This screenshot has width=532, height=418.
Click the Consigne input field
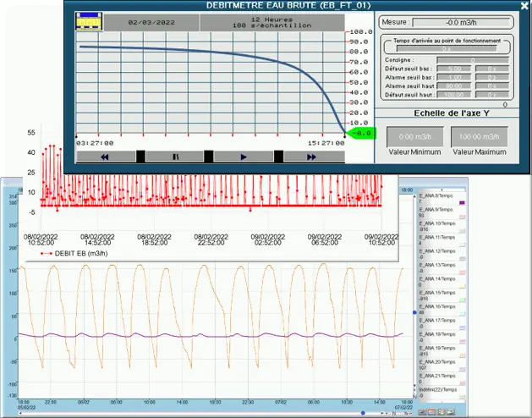pos(473,60)
